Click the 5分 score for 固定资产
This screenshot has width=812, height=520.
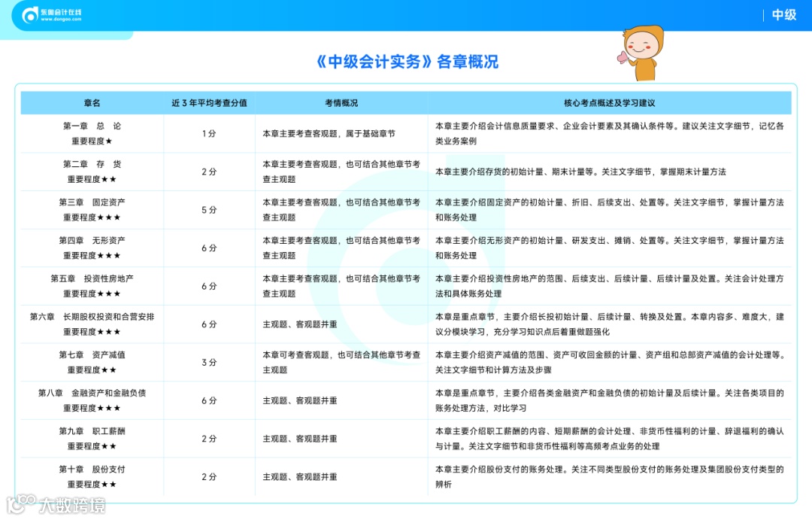coord(209,209)
